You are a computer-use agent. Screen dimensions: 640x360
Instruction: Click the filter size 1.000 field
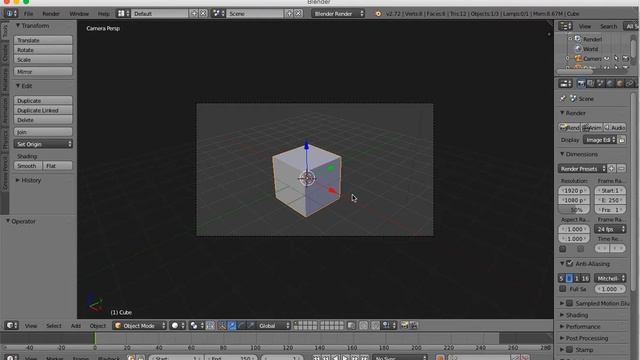point(610,289)
